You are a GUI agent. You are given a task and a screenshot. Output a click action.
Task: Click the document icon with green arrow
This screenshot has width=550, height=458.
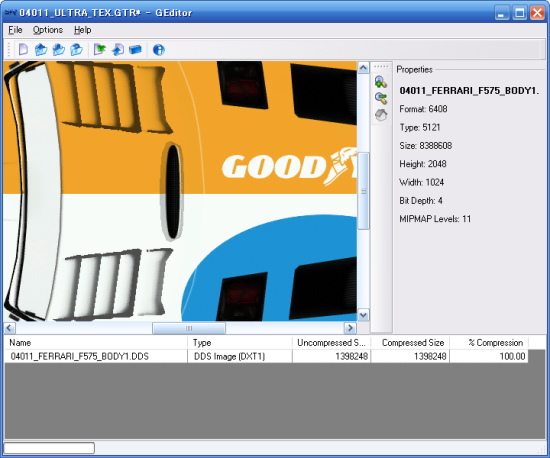(x=100, y=49)
